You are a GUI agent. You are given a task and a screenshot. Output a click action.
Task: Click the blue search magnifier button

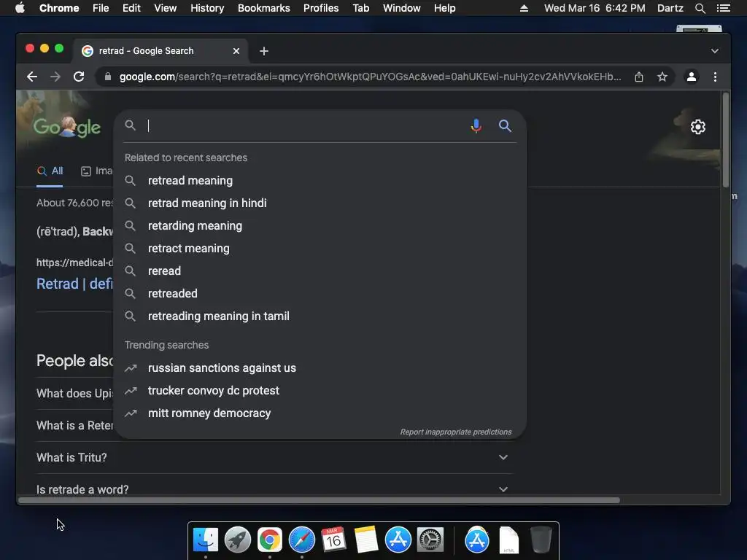tap(505, 125)
